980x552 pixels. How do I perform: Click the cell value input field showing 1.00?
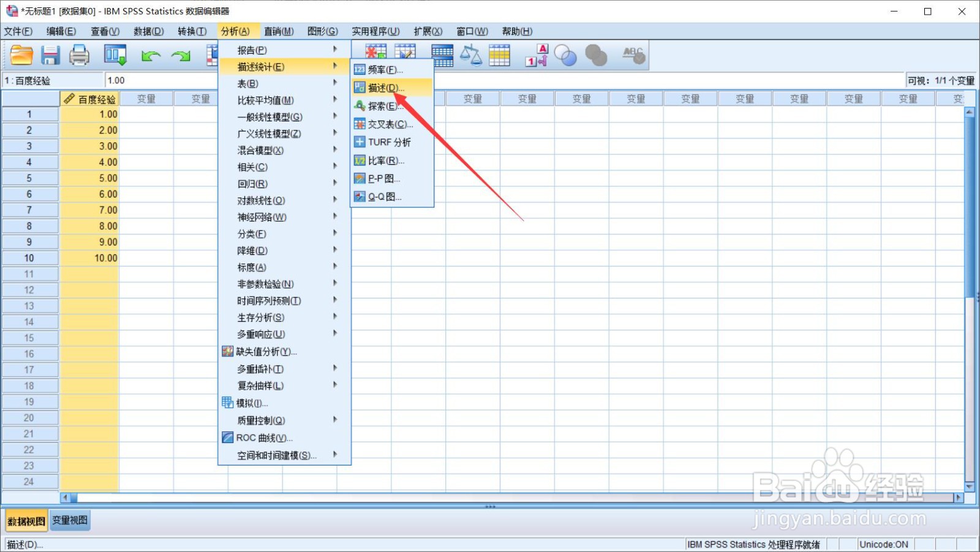pos(505,80)
